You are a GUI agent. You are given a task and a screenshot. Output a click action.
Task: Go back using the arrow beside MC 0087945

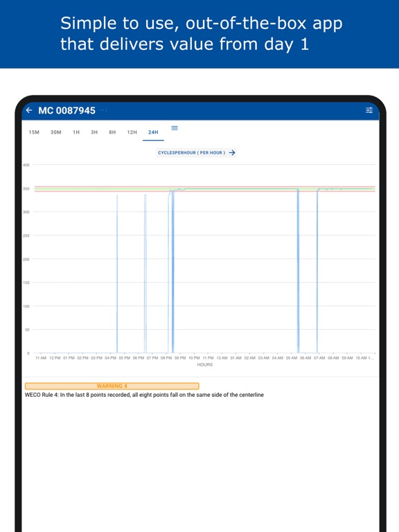(x=29, y=110)
